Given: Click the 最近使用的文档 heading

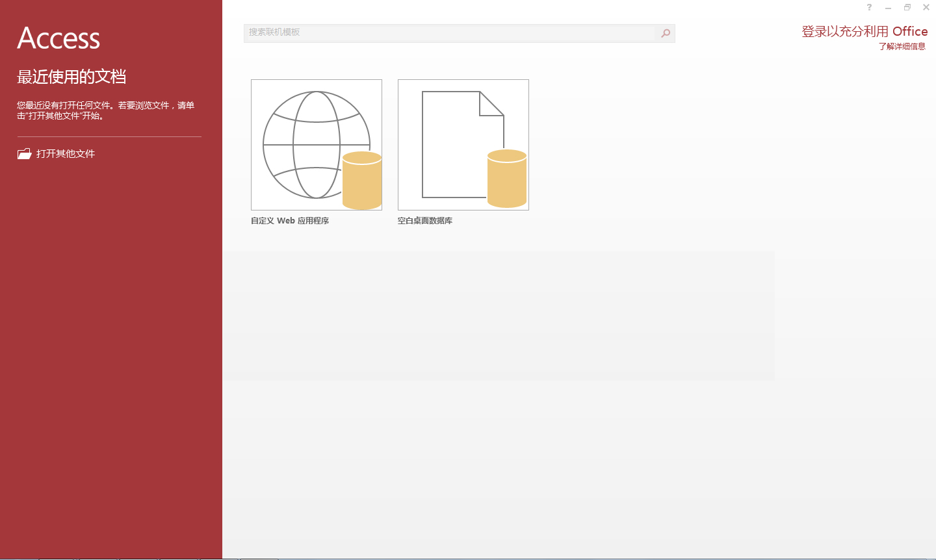Looking at the screenshot, I should (70, 77).
